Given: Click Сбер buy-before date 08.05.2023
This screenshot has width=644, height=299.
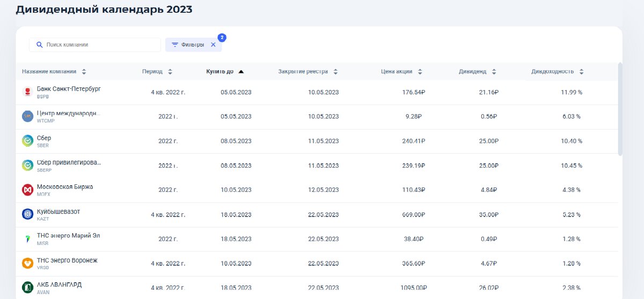Looking at the screenshot, I should click(236, 141).
